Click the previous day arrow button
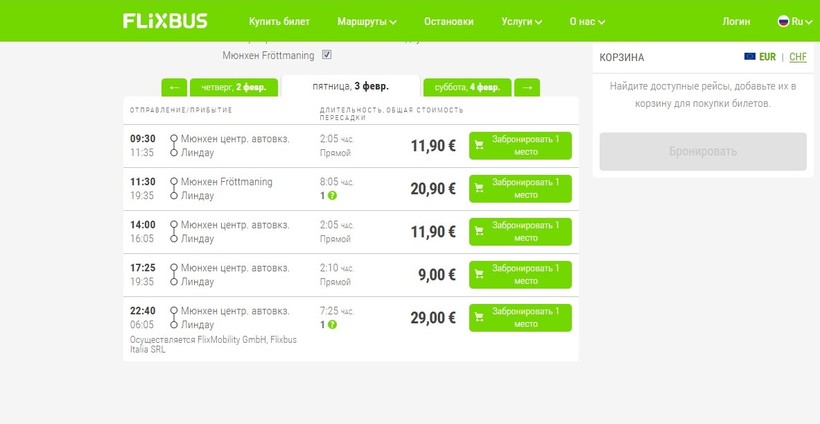Screen dimensions: 820x424 tap(174, 87)
